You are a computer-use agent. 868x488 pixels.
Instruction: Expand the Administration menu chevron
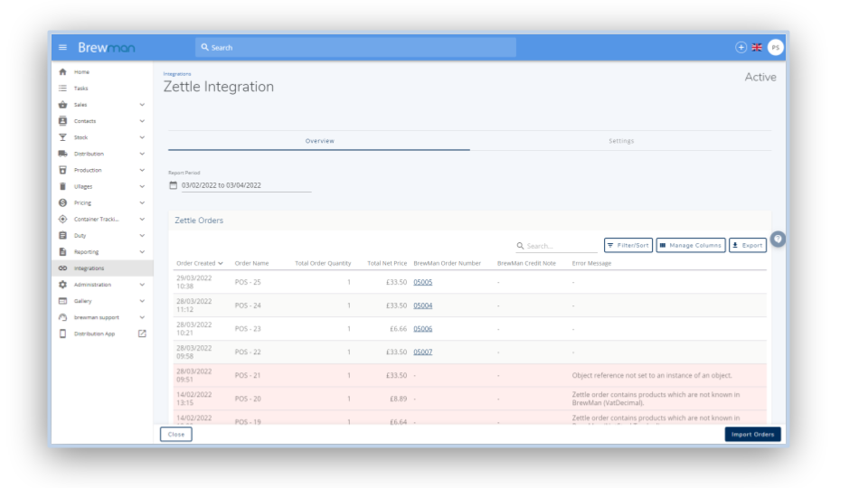point(142,285)
